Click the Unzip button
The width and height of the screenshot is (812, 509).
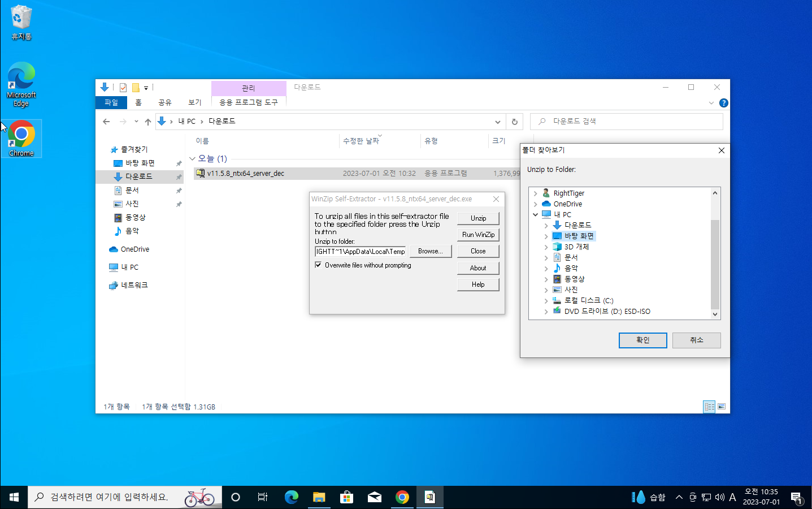tap(478, 218)
